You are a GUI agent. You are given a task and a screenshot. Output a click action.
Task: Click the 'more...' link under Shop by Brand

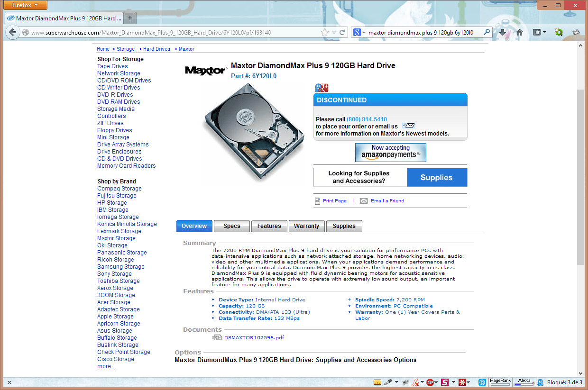click(106, 366)
